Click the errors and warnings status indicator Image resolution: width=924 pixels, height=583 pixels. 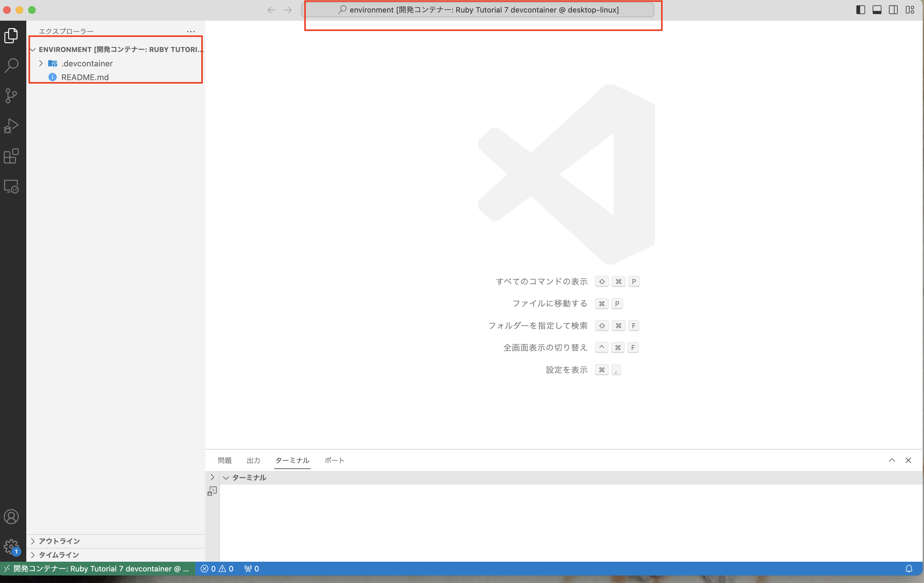coord(217,568)
